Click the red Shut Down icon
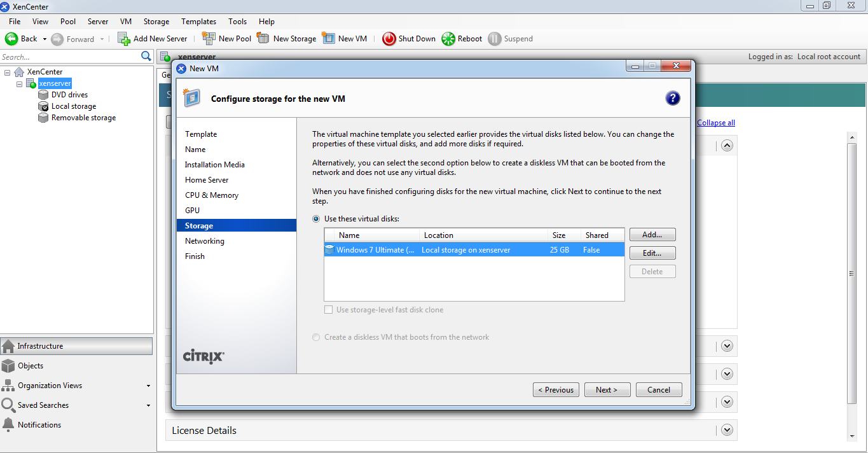 tap(389, 39)
